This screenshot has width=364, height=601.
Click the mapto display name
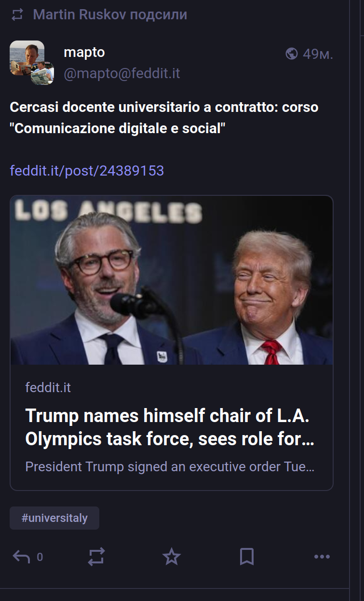[x=84, y=52]
